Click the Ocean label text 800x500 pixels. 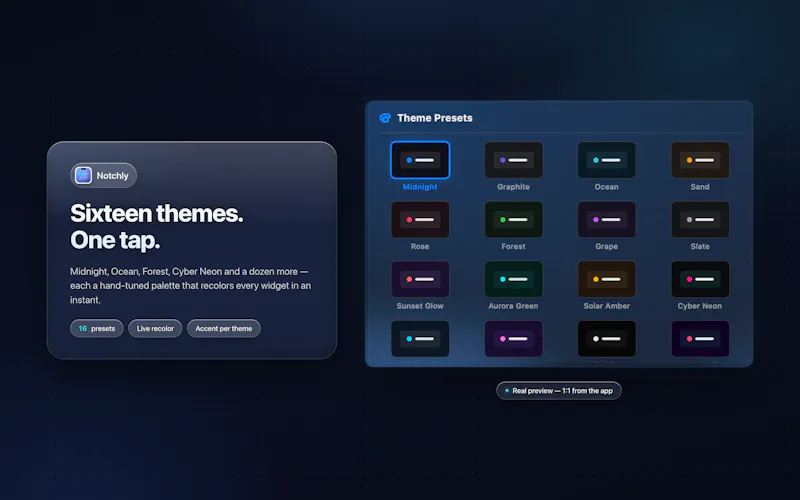coord(607,187)
